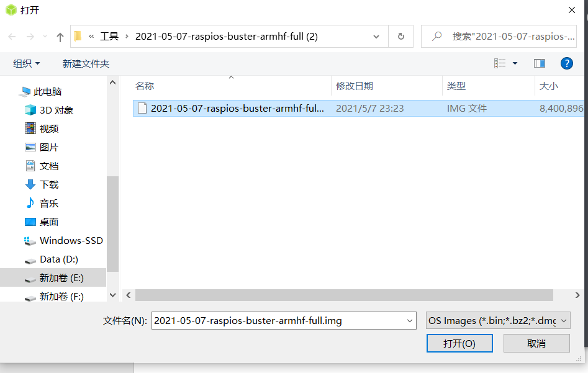Sort by 名称 column header
588x373 pixels.
click(145, 86)
